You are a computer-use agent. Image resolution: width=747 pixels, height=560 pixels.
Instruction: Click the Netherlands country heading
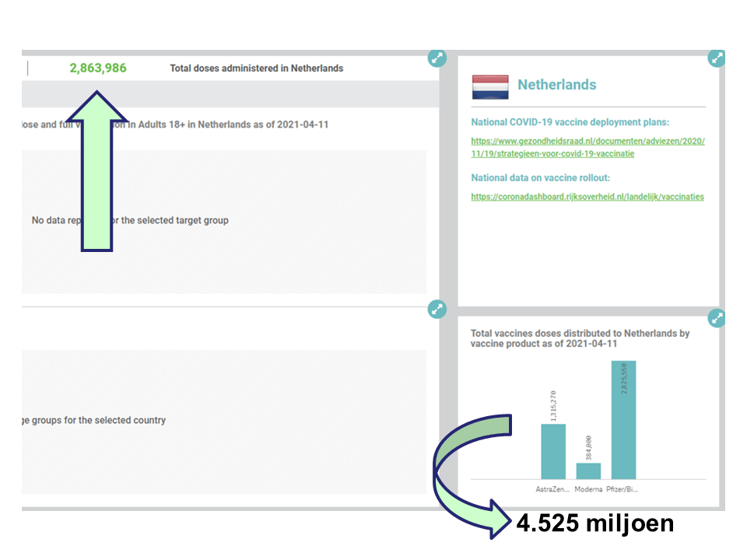point(557,85)
